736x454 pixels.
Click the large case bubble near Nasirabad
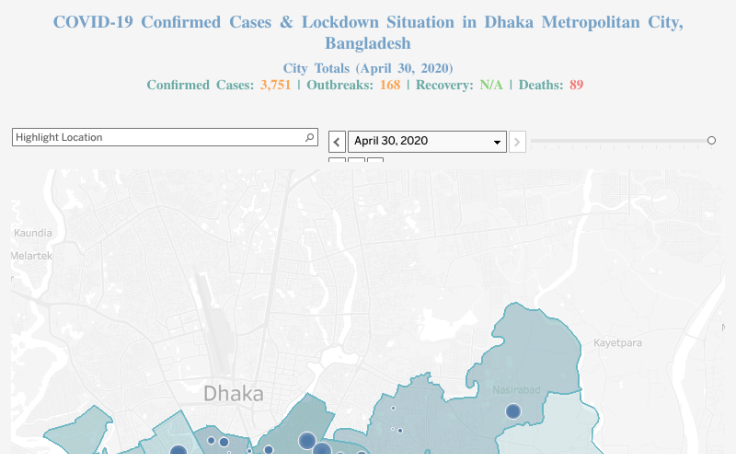point(513,411)
